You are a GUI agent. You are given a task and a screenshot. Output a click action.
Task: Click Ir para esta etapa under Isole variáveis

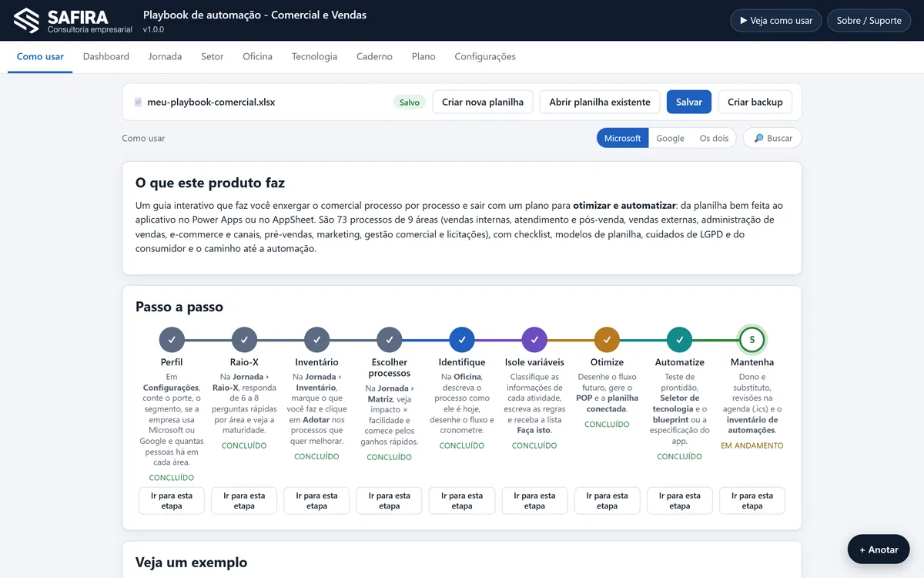[x=534, y=501]
